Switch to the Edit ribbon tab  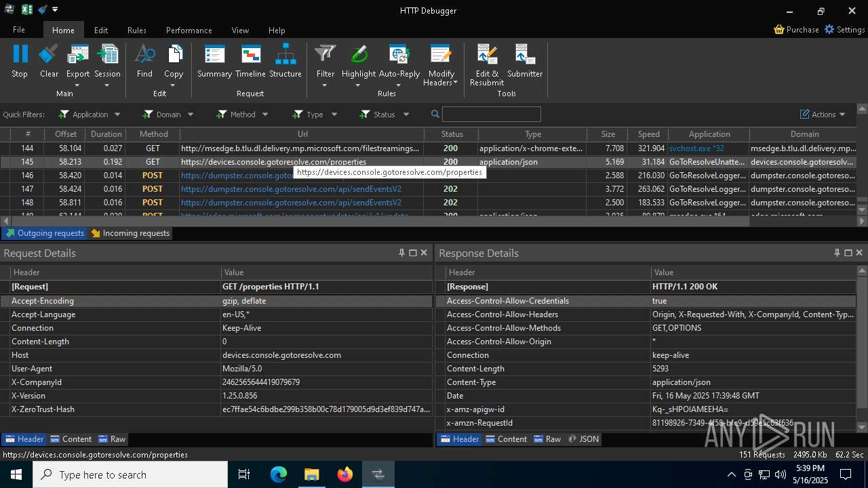pyautogui.click(x=101, y=30)
